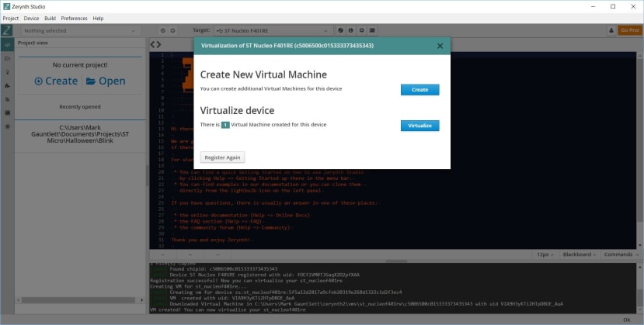Open the project folder sidebar icon
The height and width of the screenshot is (325, 644).
pos(7,59)
